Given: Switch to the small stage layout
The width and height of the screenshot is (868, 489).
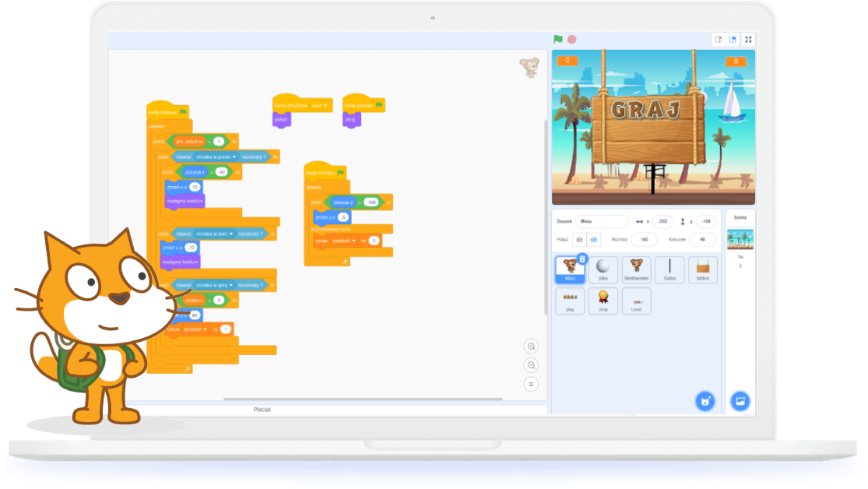Looking at the screenshot, I should point(718,39).
